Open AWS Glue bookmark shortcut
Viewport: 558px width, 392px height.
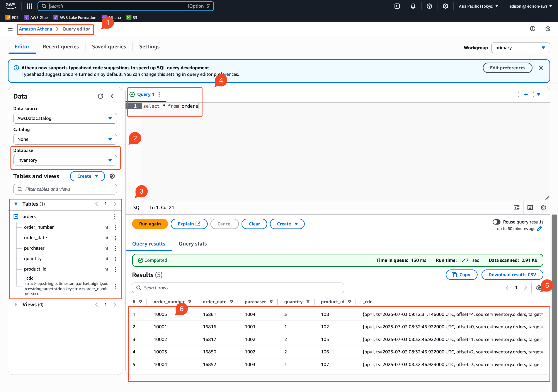click(36, 17)
